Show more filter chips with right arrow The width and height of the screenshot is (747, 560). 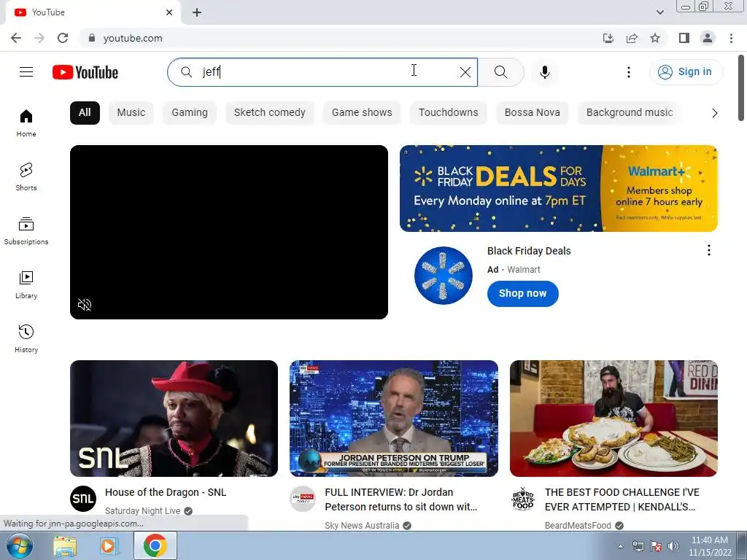[714, 113]
